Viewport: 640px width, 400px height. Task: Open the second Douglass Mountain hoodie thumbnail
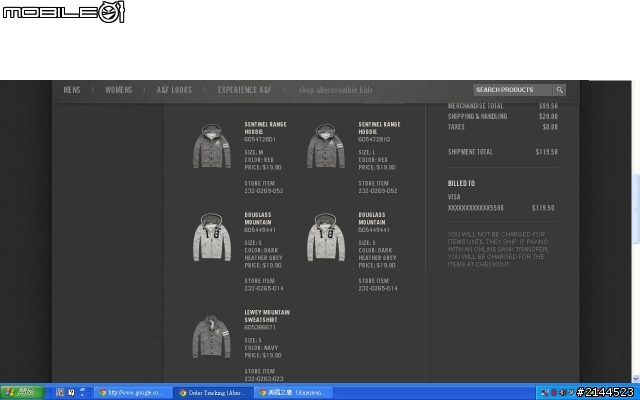click(326, 237)
